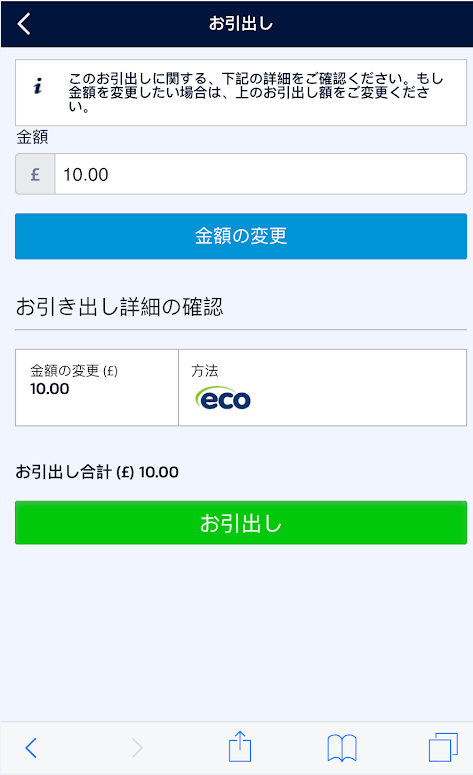Go back with browser back arrow

pos(31,748)
